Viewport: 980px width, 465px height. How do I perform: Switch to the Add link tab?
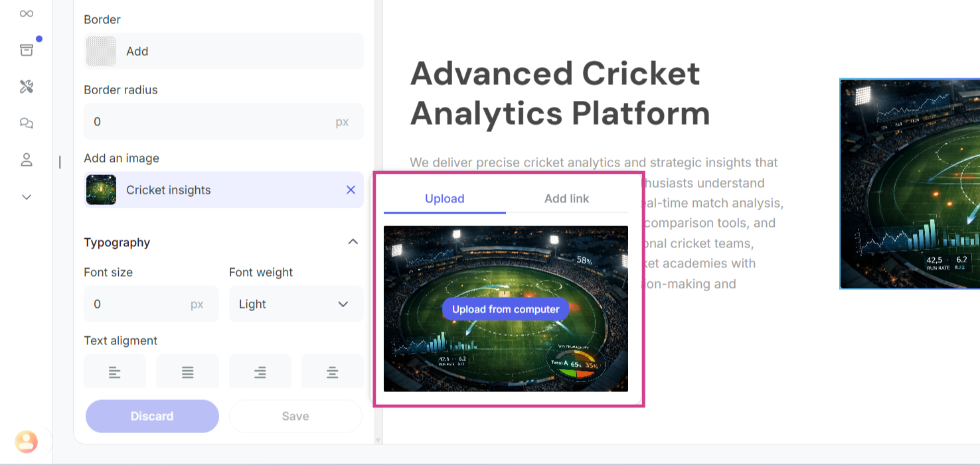coord(566,198)
